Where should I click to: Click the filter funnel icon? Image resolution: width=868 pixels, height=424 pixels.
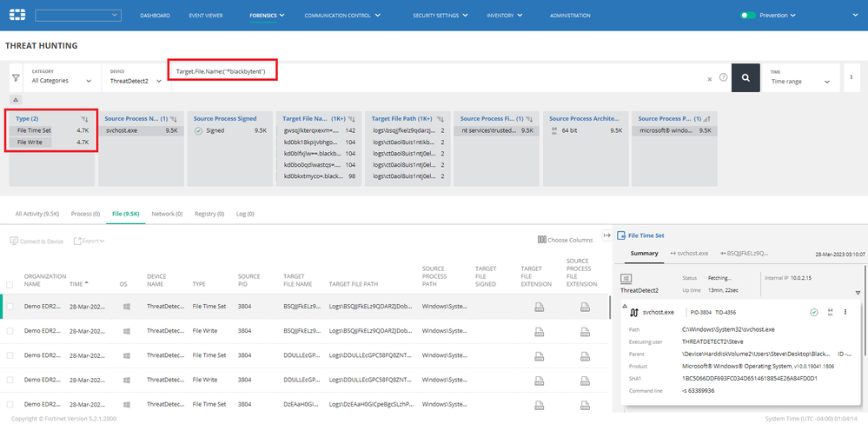[16, 77]
